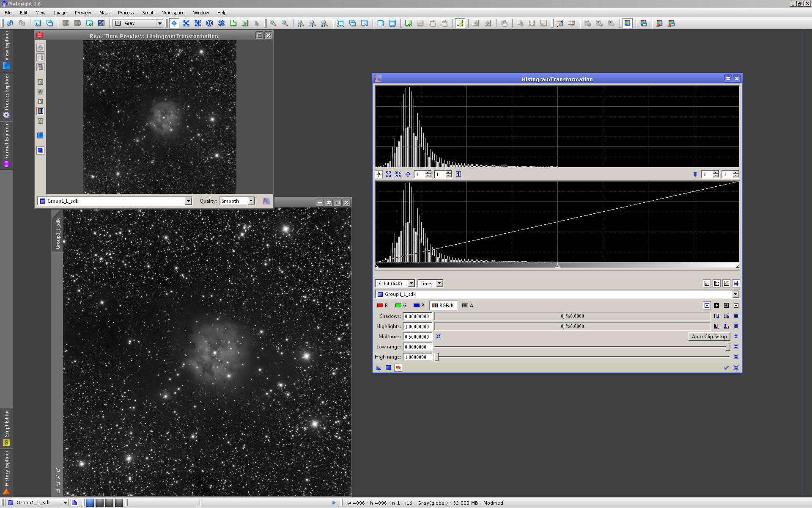The image size is (812, 508).
Task: Click Reset high range icon
Action: [736, 357]
